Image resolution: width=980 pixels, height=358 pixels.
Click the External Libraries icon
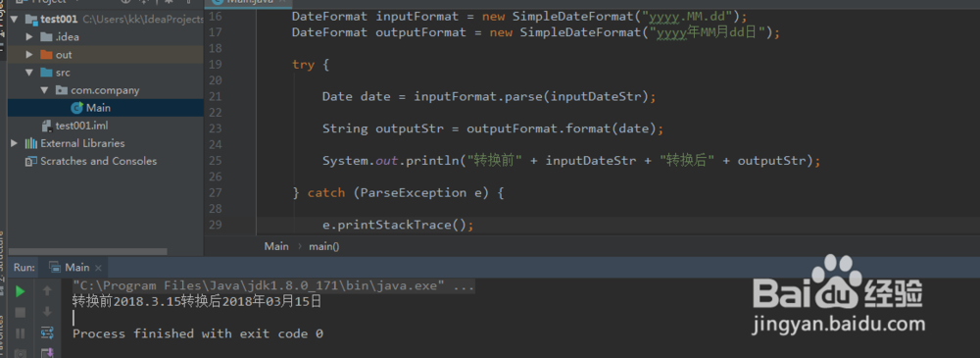point(31,143)
